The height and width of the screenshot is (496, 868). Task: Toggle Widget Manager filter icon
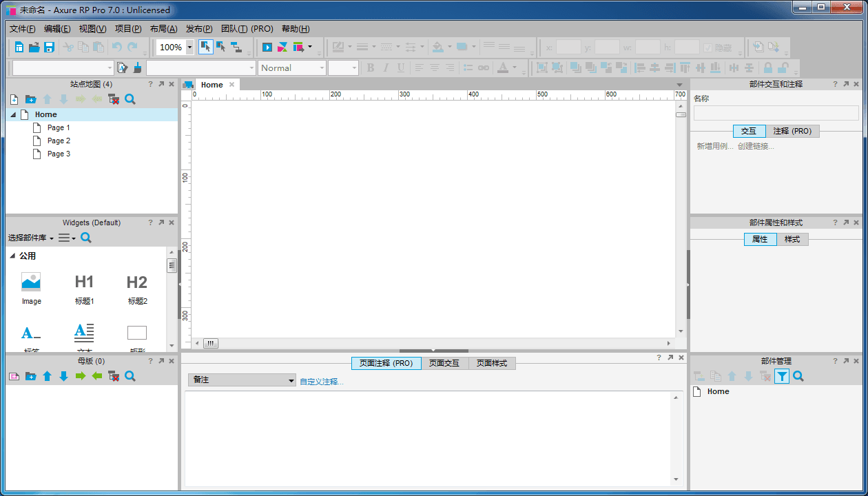782,376
